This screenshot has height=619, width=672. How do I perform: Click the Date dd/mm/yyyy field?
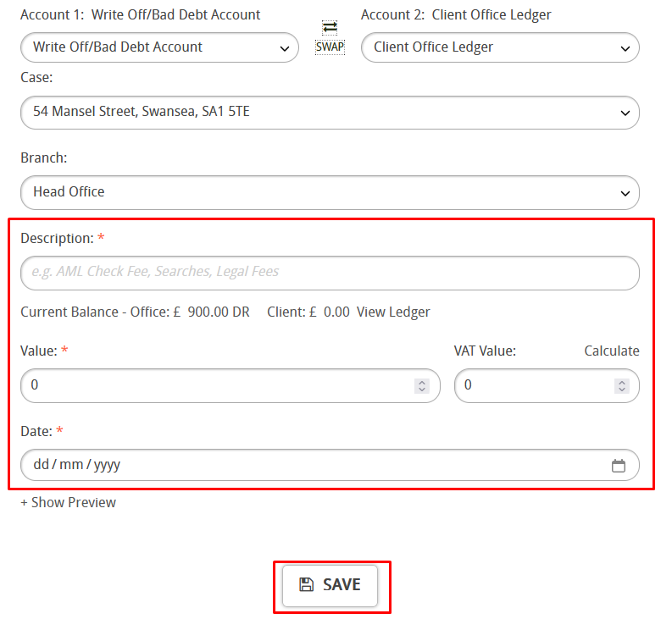pos(330,465)
